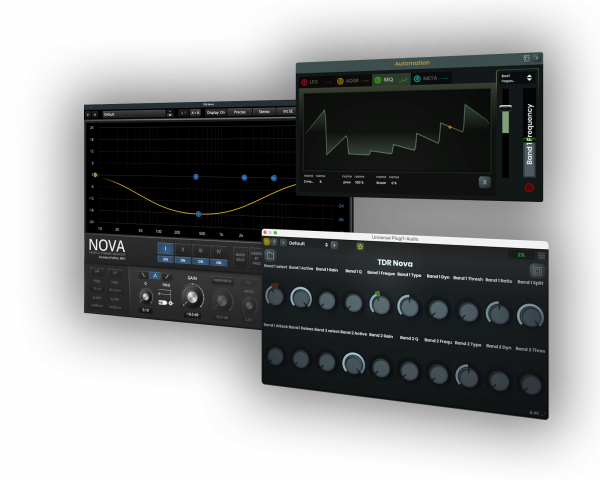The image size is (600, 480).
Task: Click the Nova Q knob
Action: click(x=145, y=296)
